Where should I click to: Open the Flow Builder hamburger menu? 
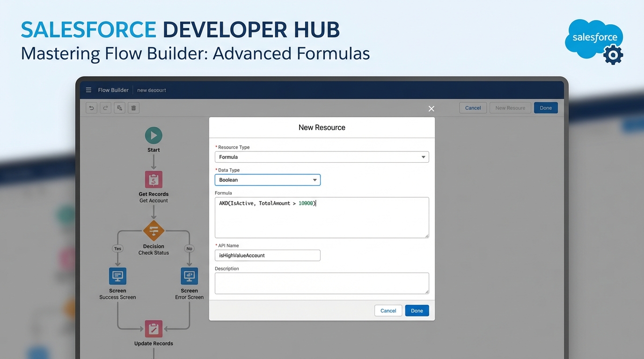(x=88, y=90)
